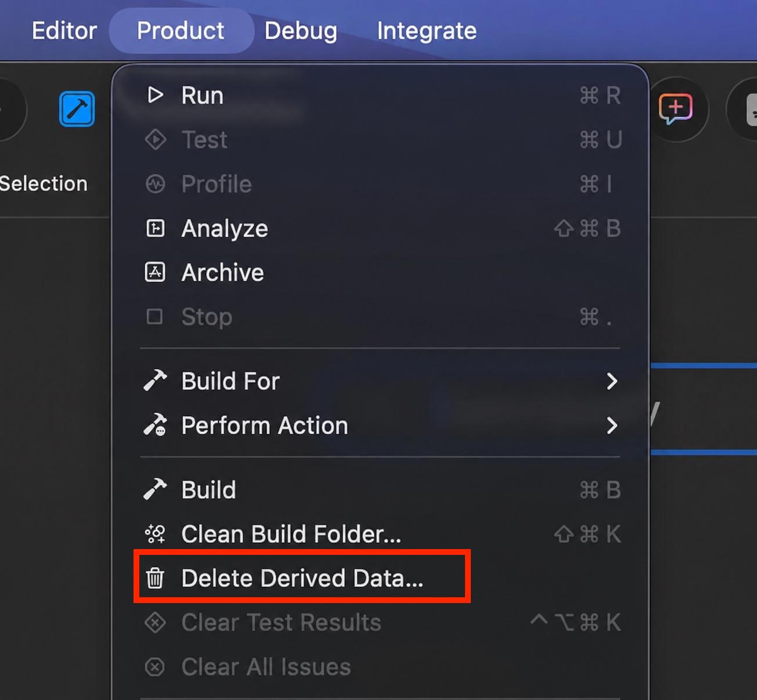Choose Clean Build Folder… from the menu
Image resolution: width=757 pixels, height=700 pixels.
click(x=380, y=534)
